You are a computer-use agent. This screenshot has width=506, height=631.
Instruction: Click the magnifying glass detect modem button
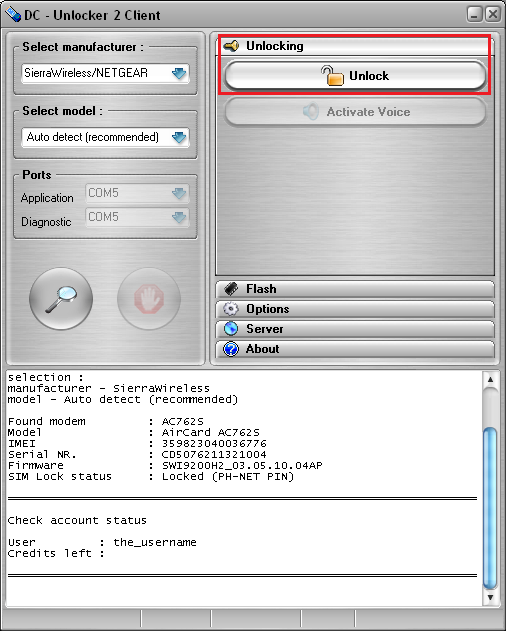[61, 299]
